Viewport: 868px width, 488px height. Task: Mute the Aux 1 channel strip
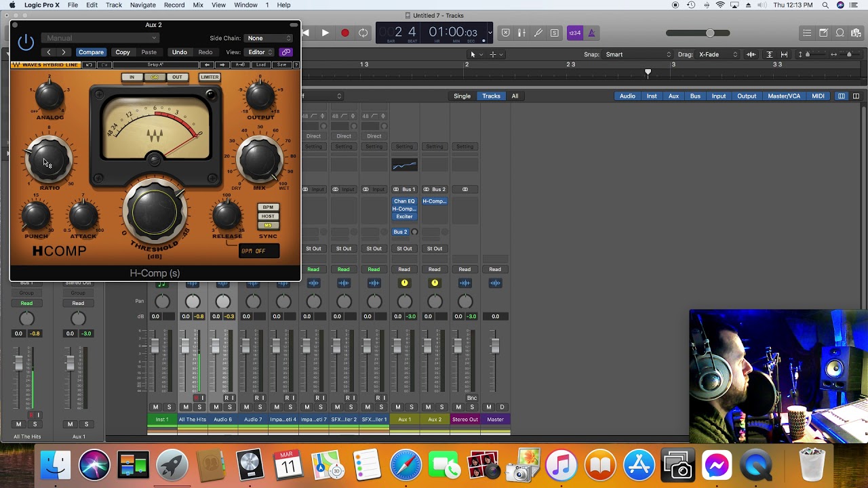coord(397,407)
